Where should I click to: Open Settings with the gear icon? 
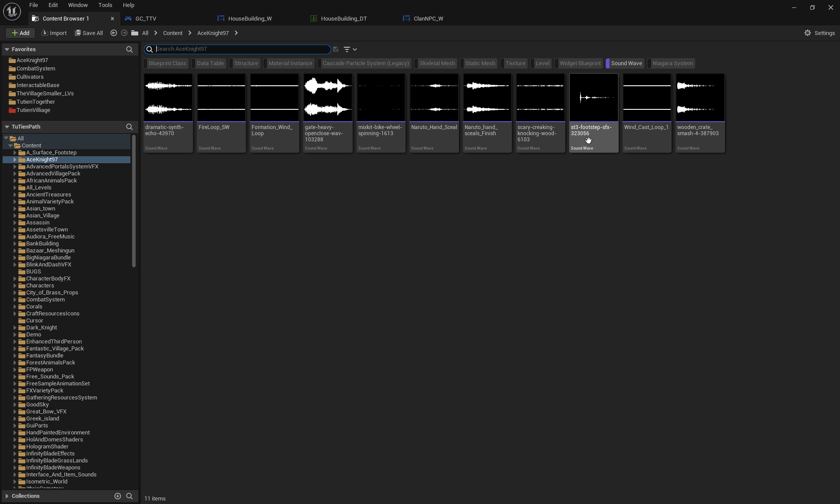click(x=808, y=33)
